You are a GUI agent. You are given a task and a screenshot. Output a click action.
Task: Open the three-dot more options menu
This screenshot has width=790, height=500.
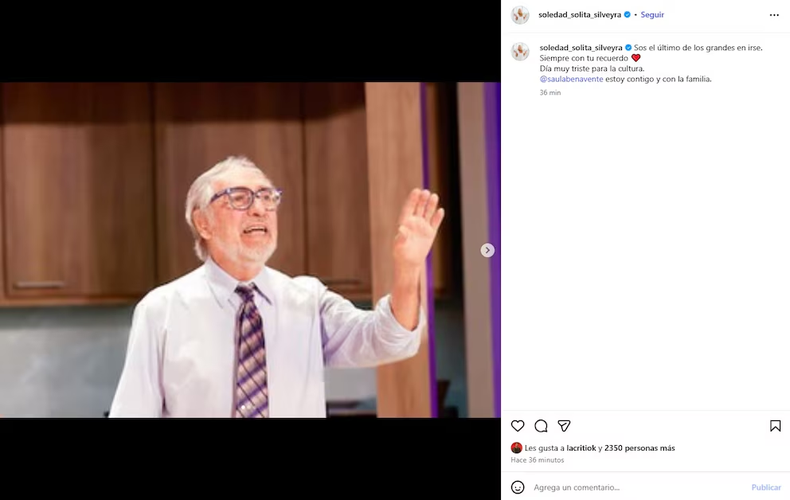[x=774, y=15]
